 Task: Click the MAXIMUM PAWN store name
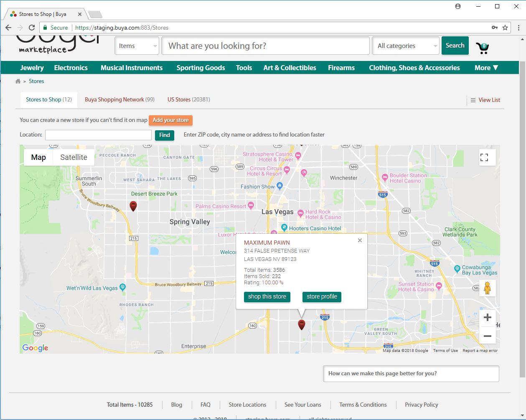[267, 243]
